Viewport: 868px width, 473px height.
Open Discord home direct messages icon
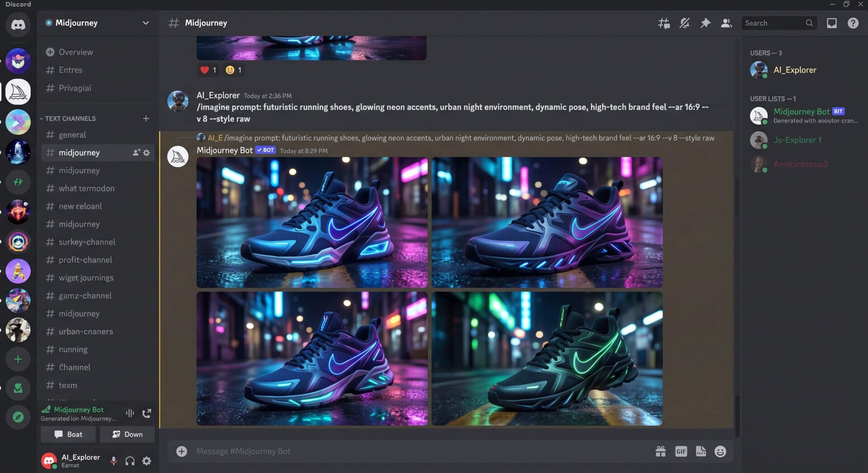(18, 24)
